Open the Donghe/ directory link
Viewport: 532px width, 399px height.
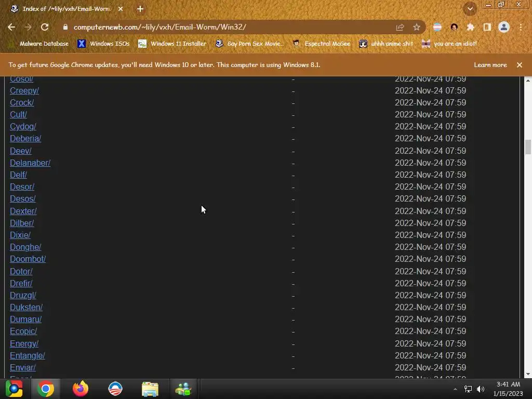click(25, 247)
